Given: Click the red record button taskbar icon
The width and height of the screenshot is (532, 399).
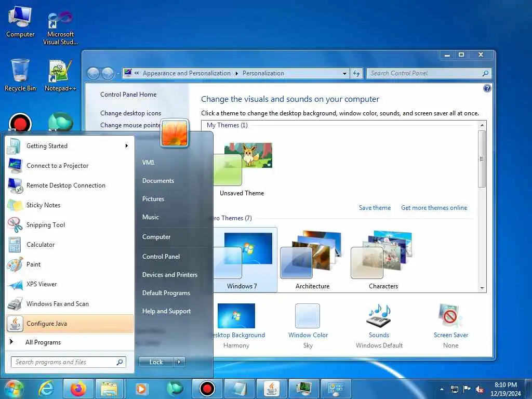Looking at the screenshot, I should pos(207,389).
